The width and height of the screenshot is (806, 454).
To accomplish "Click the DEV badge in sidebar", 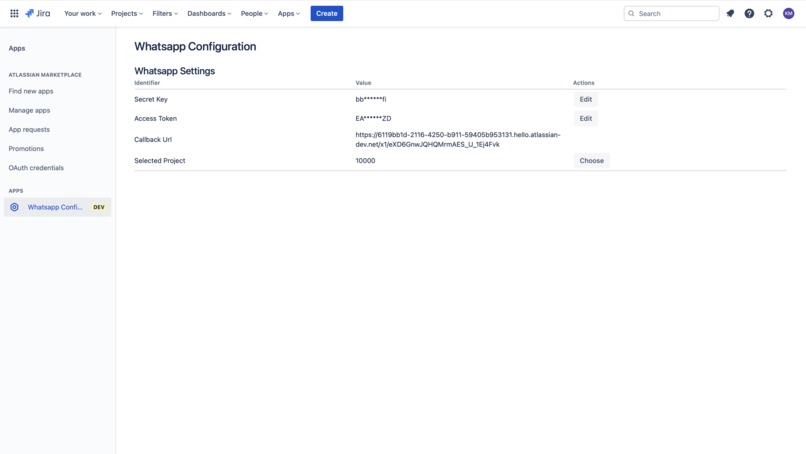I will [99, 207].
